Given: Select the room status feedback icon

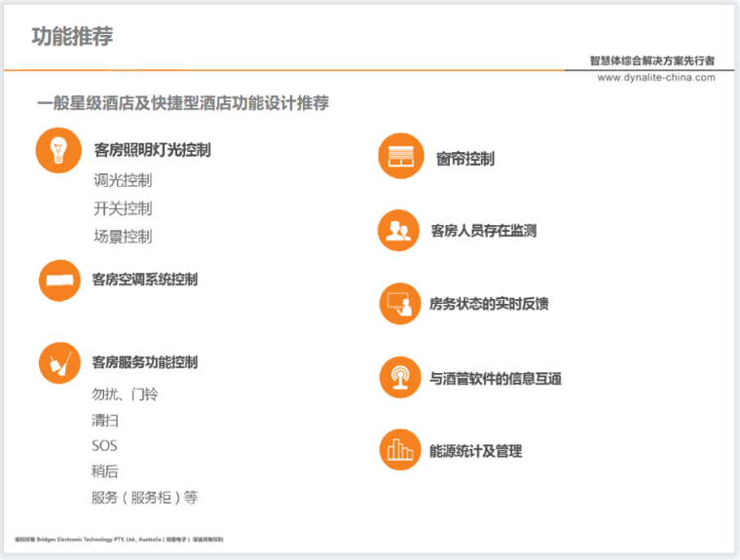Looking at the screenshot, I should tap(400, 304).
